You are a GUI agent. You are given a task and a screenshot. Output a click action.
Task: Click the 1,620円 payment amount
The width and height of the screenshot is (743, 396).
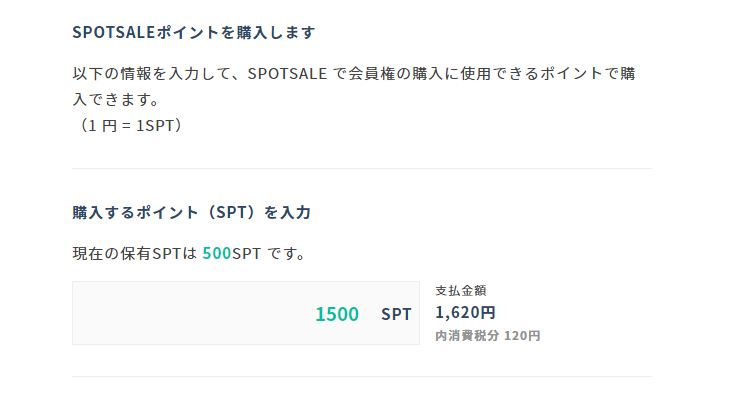465,313
